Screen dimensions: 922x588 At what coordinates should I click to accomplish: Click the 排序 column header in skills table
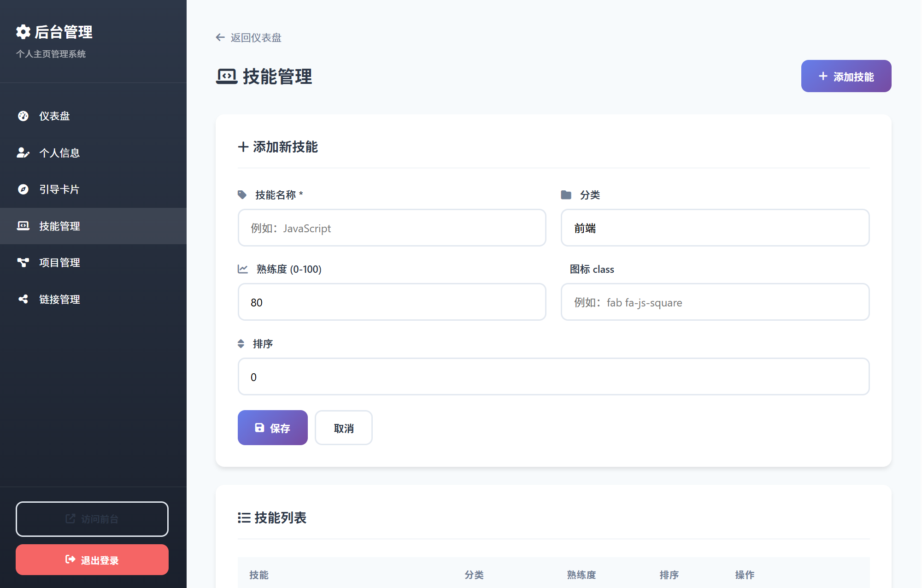tap(669, 575)
